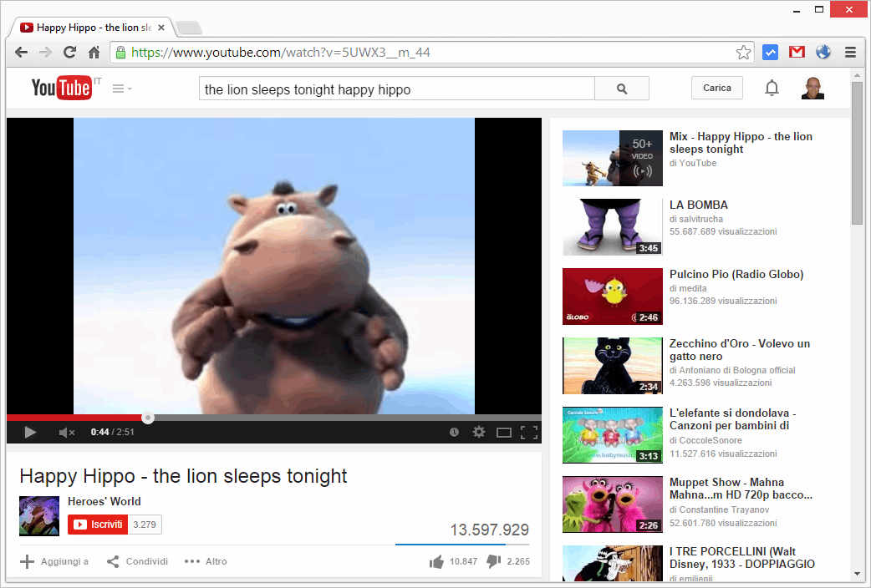The width and height of the screenshot is (871, 588).
Task: Click the CoccoleSonore channel name
Action: click(x=711, y=440)
